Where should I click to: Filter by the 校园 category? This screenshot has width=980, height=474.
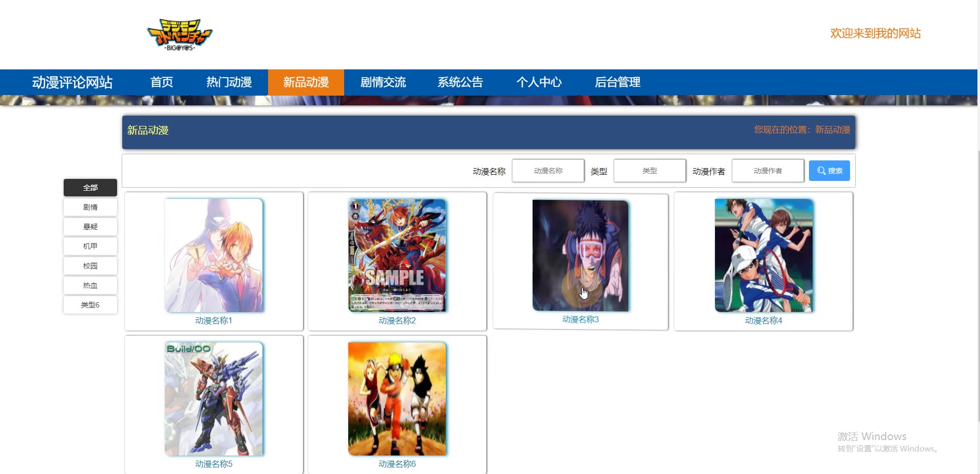tap(90, 266)
